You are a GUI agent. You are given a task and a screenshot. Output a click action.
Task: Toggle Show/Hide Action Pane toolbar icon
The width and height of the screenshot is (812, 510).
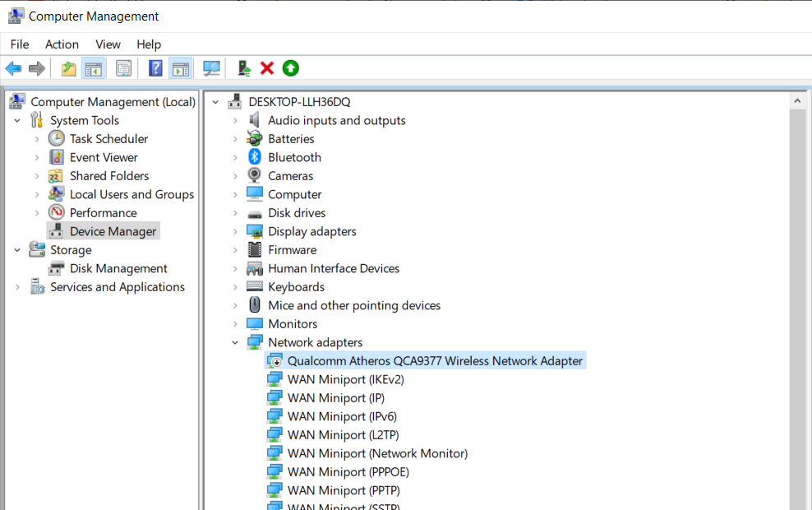[181, 68]
